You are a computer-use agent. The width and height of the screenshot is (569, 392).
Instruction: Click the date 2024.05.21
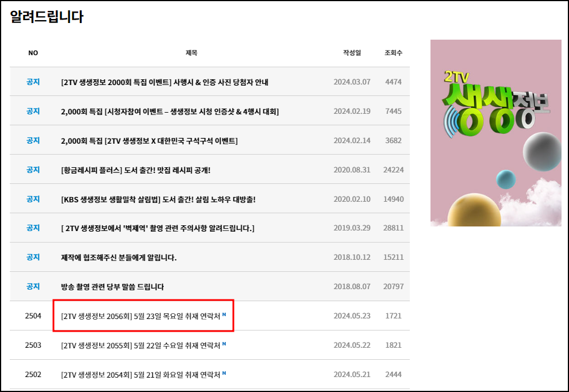(352, 375)
